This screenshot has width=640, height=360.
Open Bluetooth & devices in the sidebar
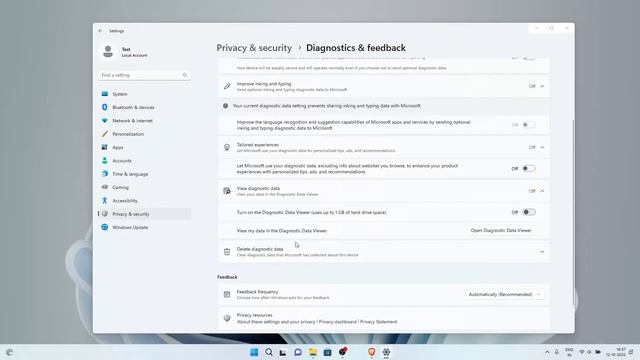(x=144, y=107)
